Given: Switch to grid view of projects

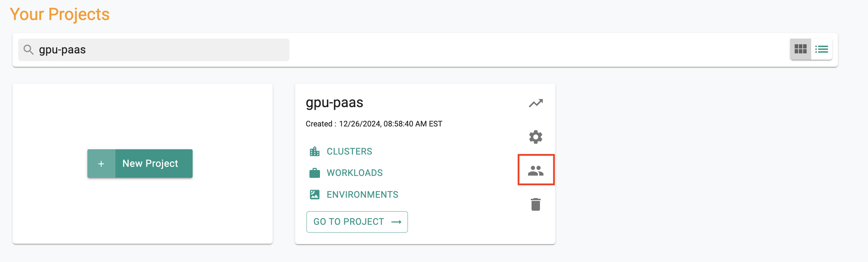Looking at the screenshot, I should click(800, 49).
